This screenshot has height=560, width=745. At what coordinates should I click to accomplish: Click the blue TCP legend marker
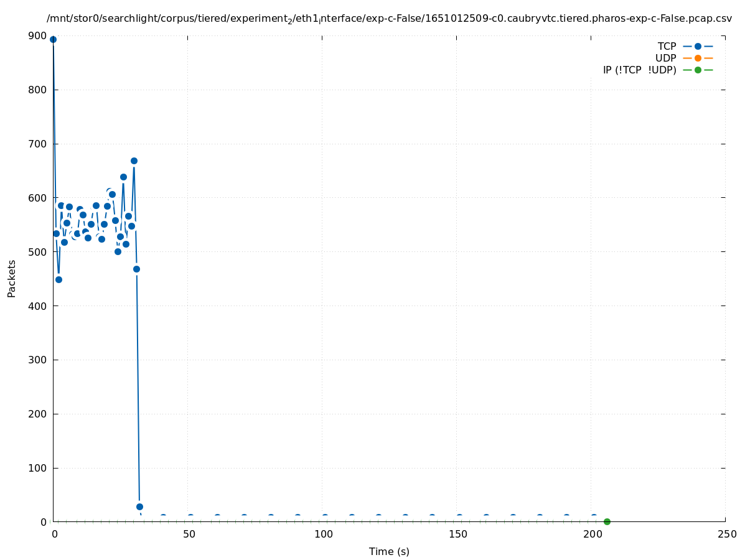coord(698,46)
